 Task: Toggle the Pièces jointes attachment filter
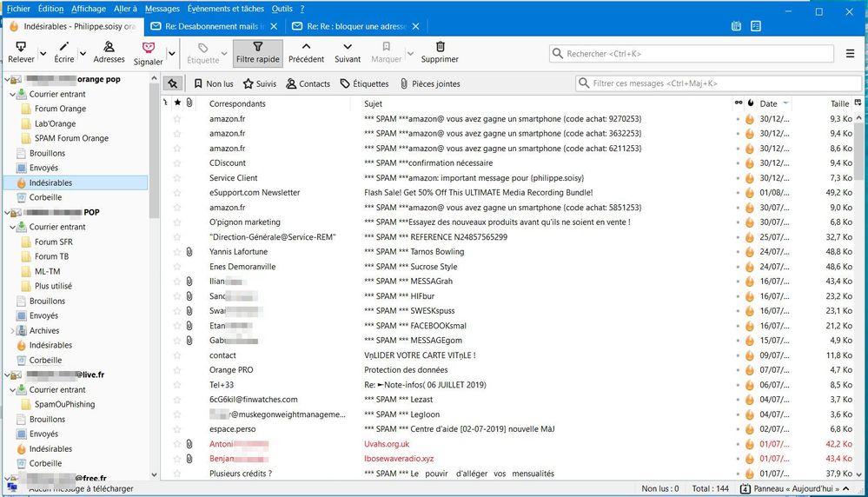(x=429, y=84)
